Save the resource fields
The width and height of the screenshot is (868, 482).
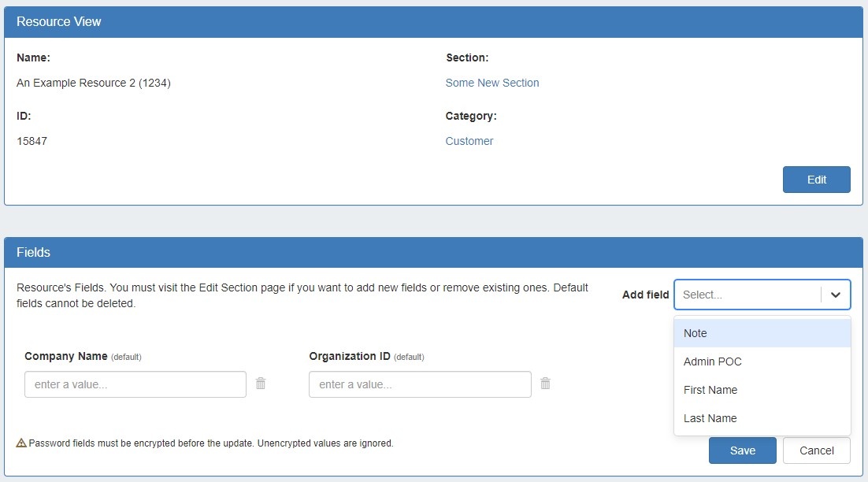pyautogui.click(x=742, y=450)
